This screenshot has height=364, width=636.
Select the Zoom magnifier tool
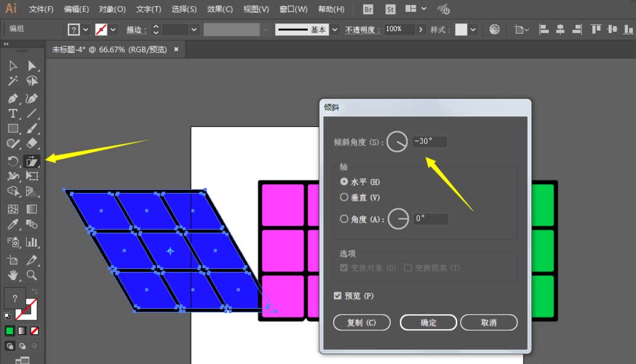coord(32,275)
